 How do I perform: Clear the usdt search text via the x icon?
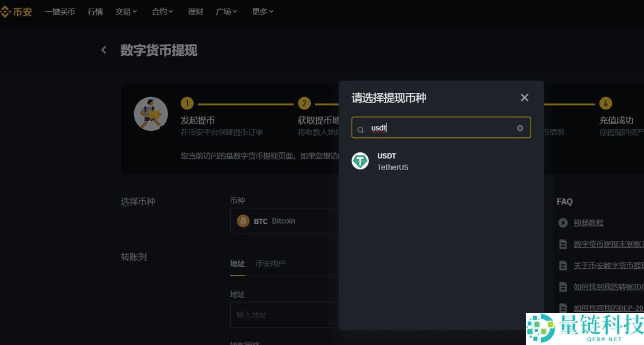point(519,128)
